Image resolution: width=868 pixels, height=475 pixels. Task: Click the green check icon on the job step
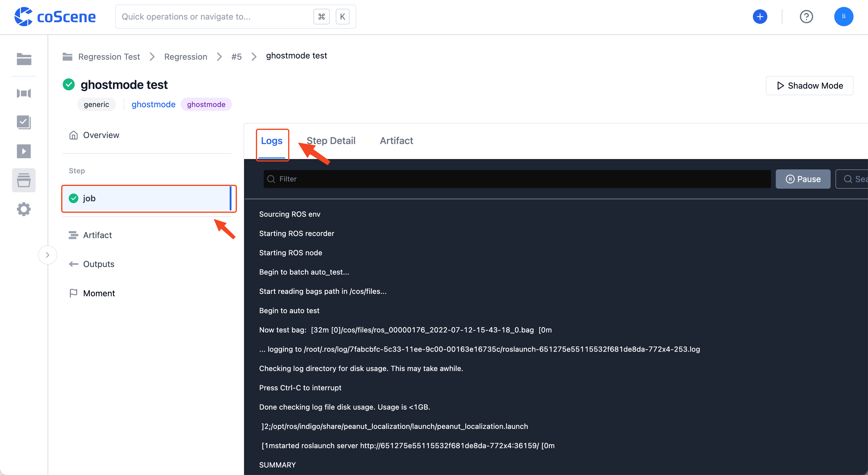coord(74,198)
